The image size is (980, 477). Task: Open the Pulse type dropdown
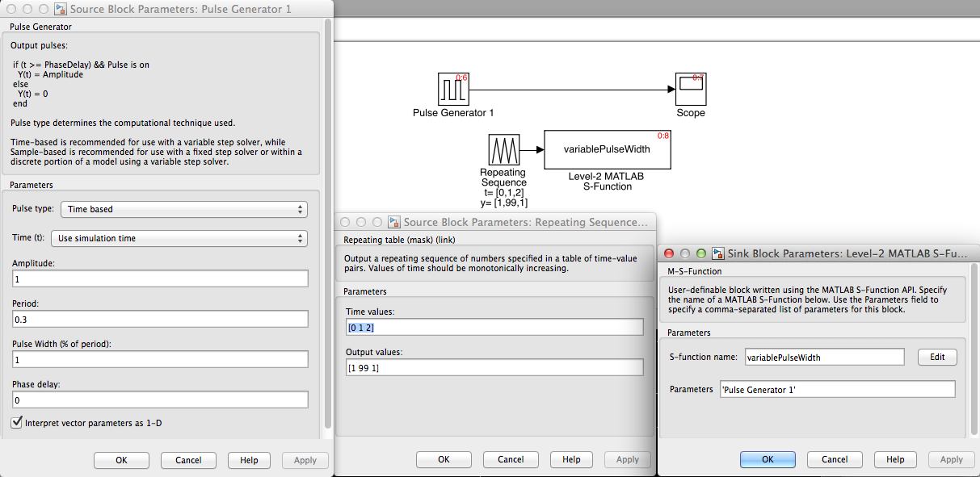(x=183, y=209)
